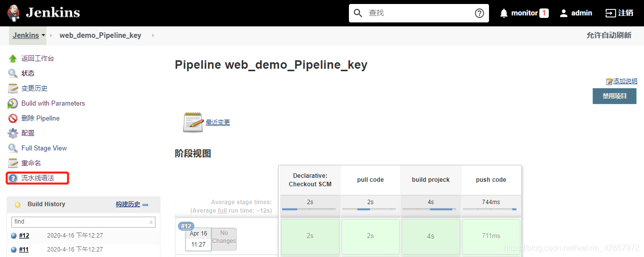Open the search help question mark icon
Screen dimensions: 644x257
[x=480, y=13]
